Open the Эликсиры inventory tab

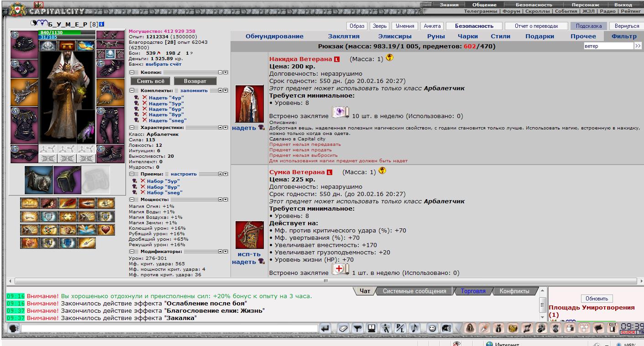tap(395, 36)
